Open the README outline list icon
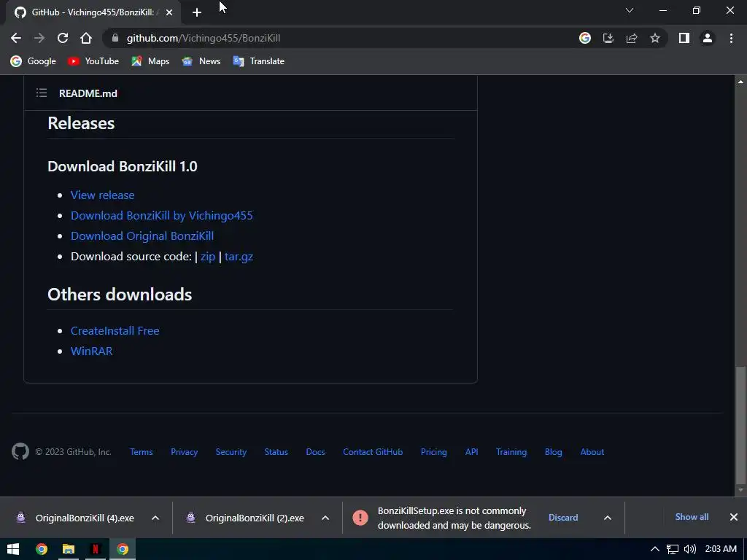Image resolution: width=747 pixels, height=560 pixels. [x=42, y=93]
